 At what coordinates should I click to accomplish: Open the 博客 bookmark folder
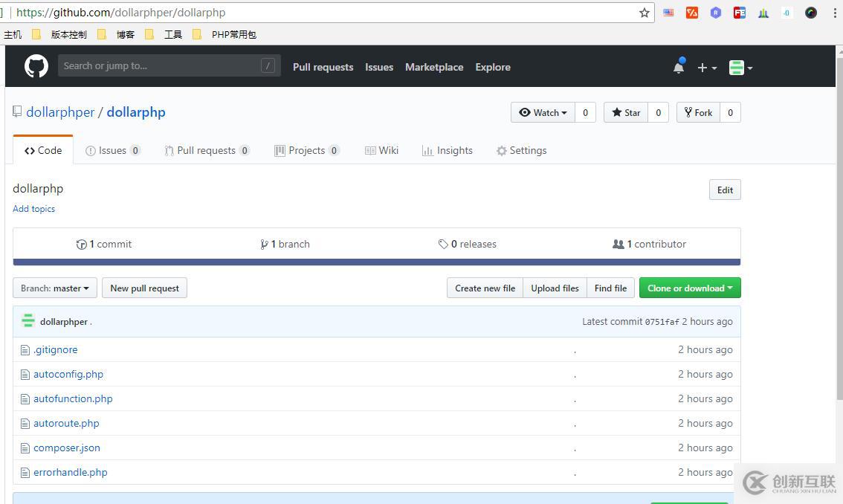pyautogui.click(x=116, y=34)
